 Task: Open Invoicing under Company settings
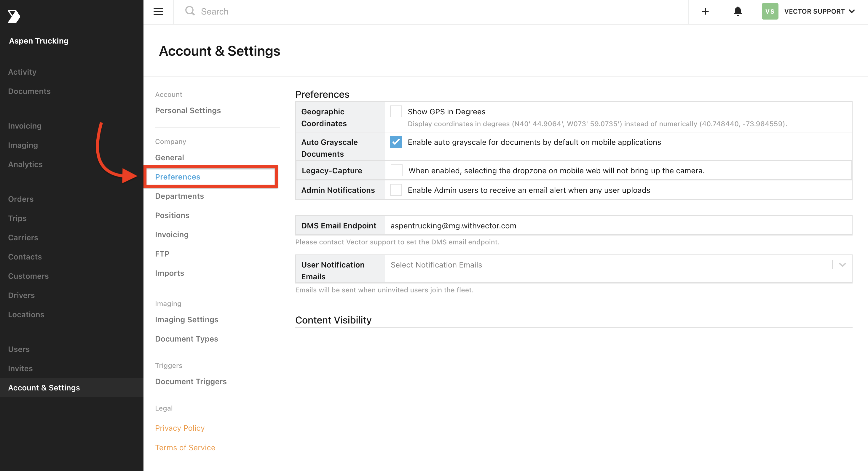click(x=172, y=235)
